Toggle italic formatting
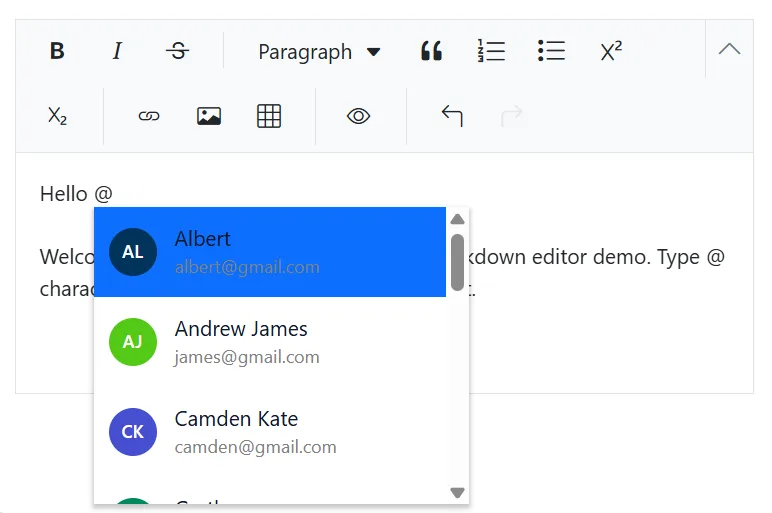This screenshot has height=513, width=772. tap(117, 51)
